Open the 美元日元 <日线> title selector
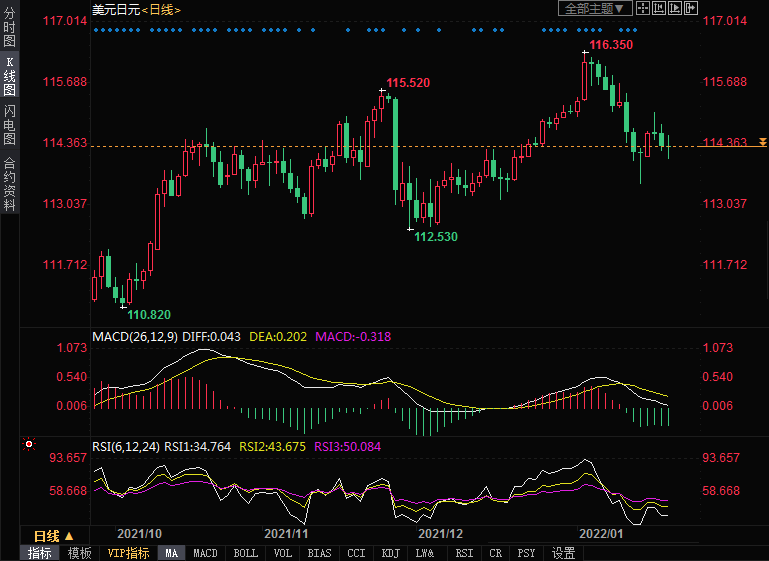The width and height of the screenshot is (769, 561). 130,9
